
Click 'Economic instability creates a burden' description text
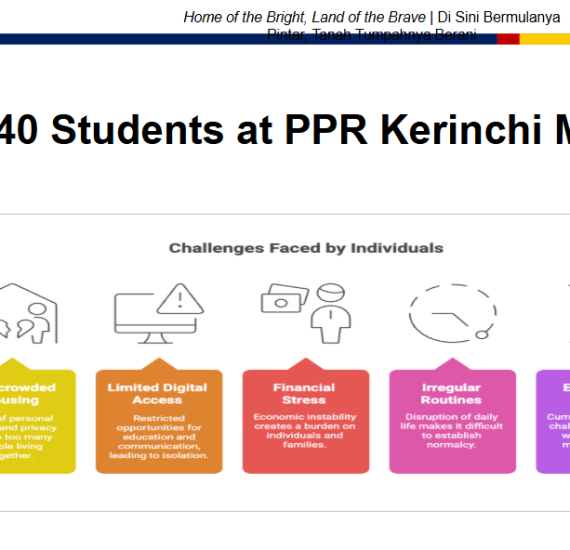coord(305,431)
